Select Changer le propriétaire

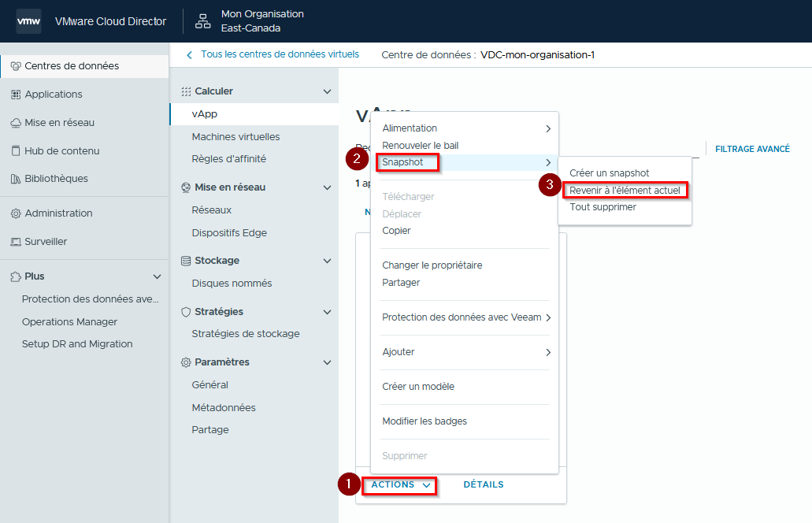pyautogui.click(x=432, y=265)
